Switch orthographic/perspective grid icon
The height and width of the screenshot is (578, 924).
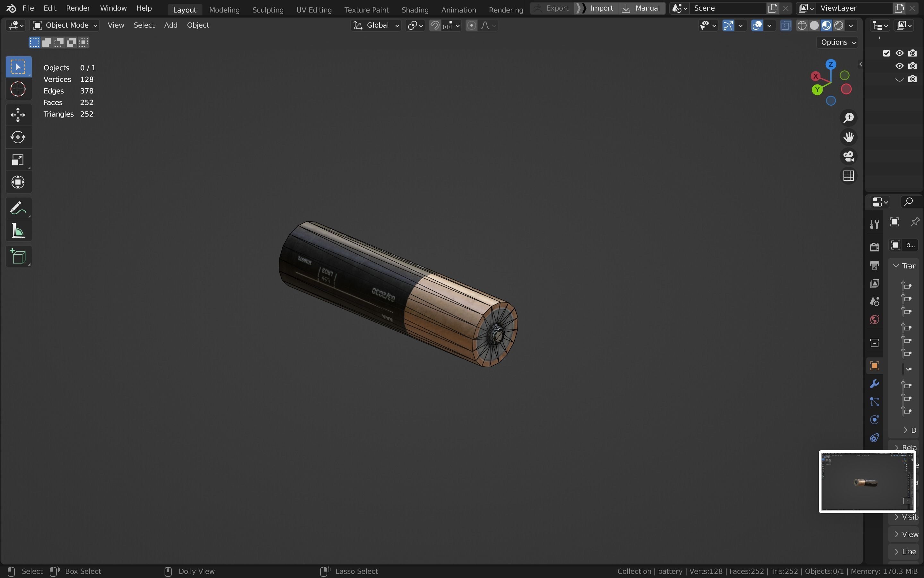[848, 176]
